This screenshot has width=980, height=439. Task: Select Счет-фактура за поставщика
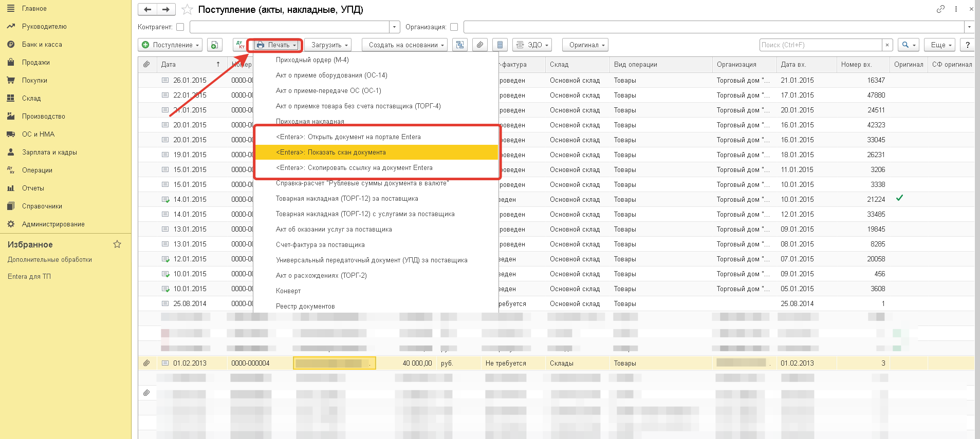pos(376,245)
